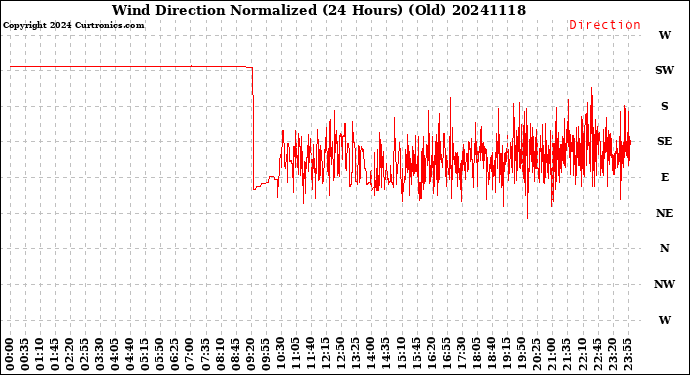Screen dimensions: 690x375
Task: Click the '11:40' time tick label
Action: [310, 355]
